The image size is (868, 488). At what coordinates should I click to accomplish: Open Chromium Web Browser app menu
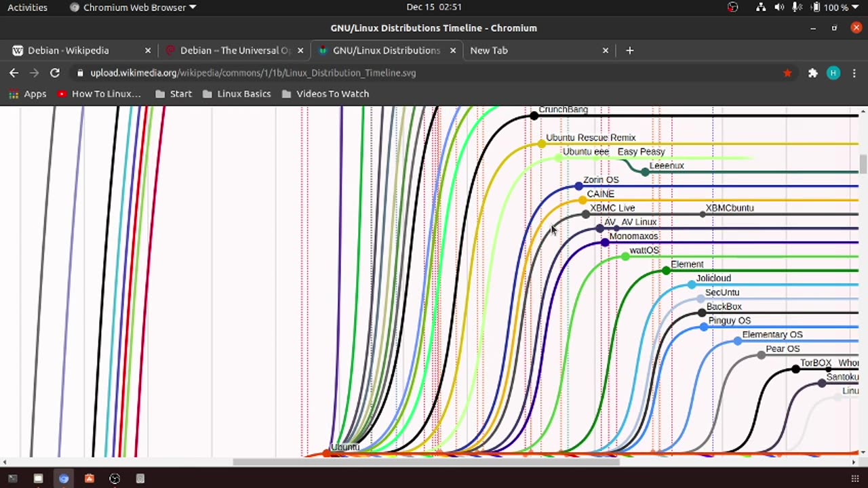coord(133,7)
